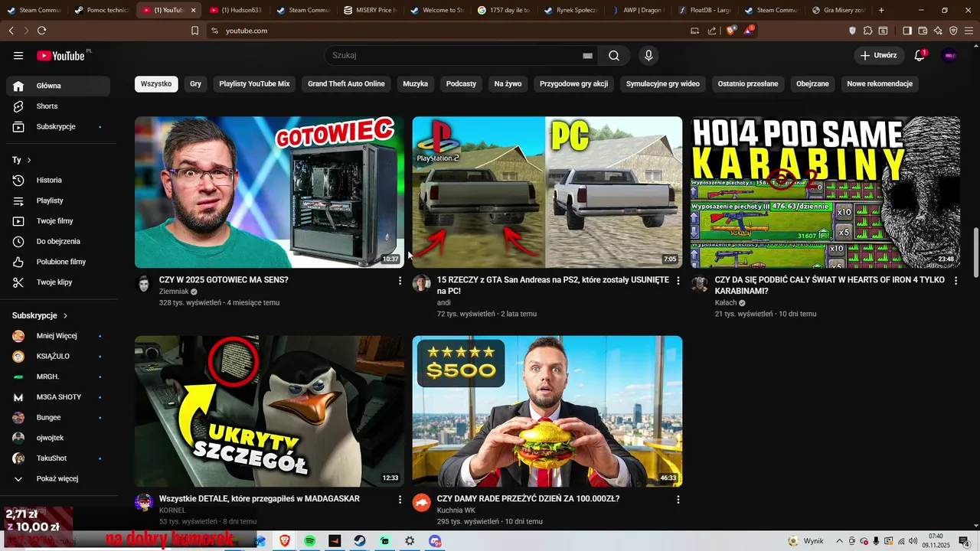
Task: Open the Ziemniak channel name link
Action: (174, 292)
